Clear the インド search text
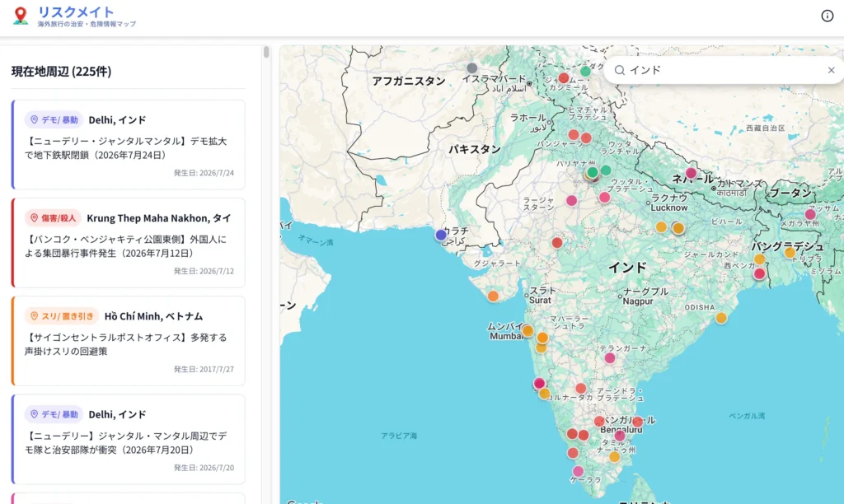Image resolution: width=844 pixels, height=504 pixels. (x=831, y=70)
